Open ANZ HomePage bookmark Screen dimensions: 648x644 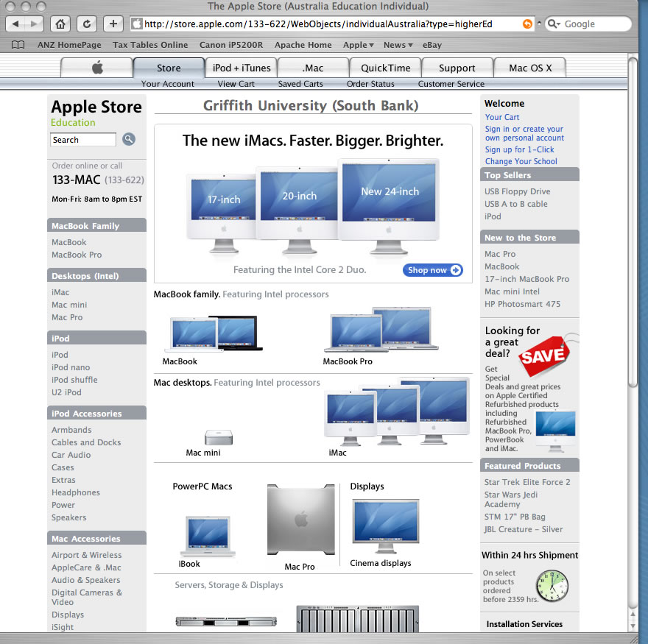click(x=69, y=45)
